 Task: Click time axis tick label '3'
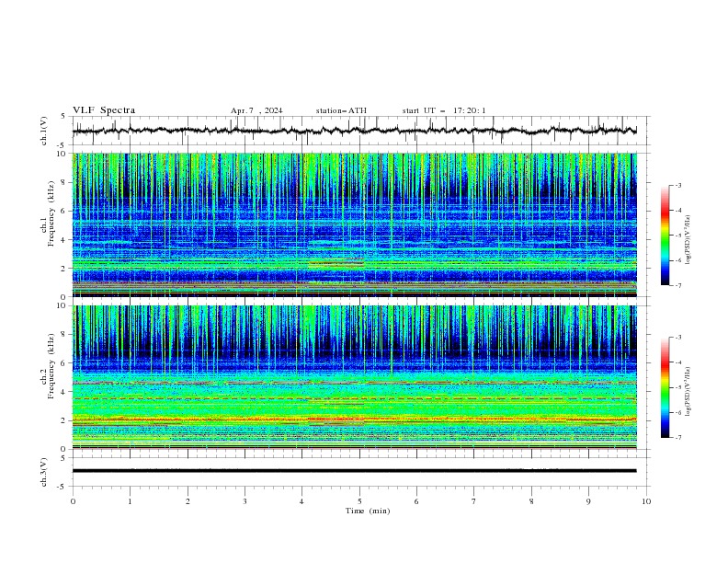(x=245, y=501)
